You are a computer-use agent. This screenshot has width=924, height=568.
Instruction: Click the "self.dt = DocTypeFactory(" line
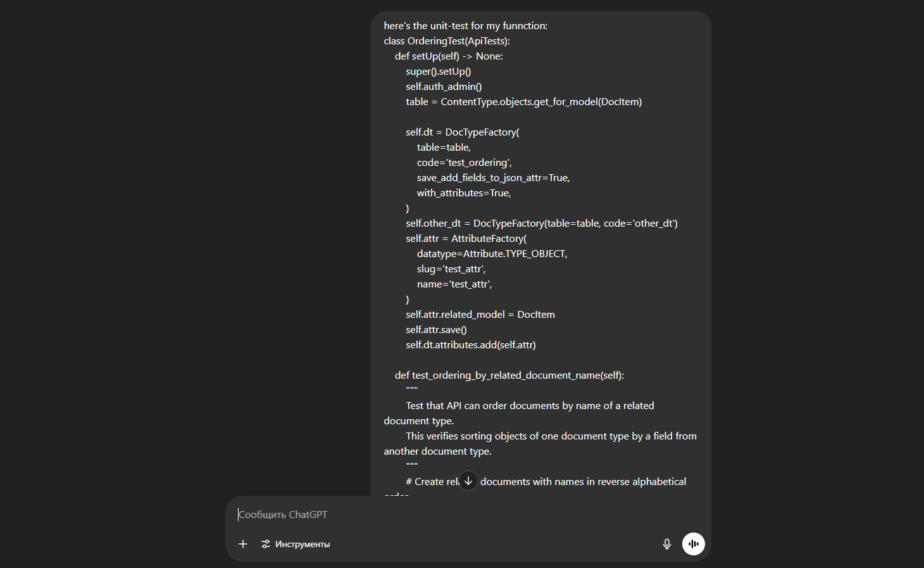tap(462, 132)
